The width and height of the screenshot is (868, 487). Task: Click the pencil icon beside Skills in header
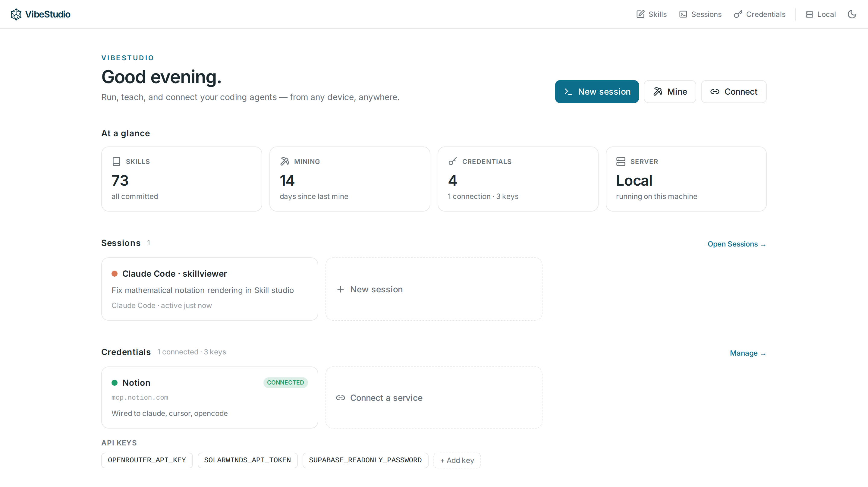tap(640, 14)
